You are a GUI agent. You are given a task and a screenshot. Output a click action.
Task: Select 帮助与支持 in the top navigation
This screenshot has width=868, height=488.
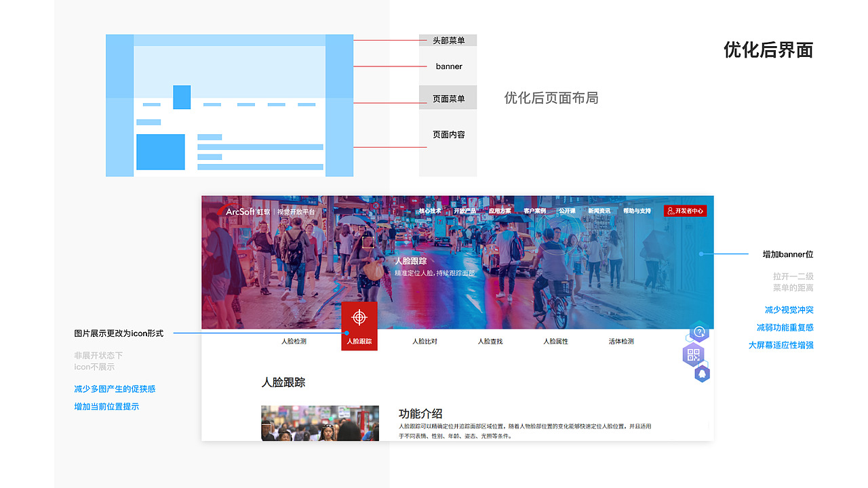tap(637, 210)
